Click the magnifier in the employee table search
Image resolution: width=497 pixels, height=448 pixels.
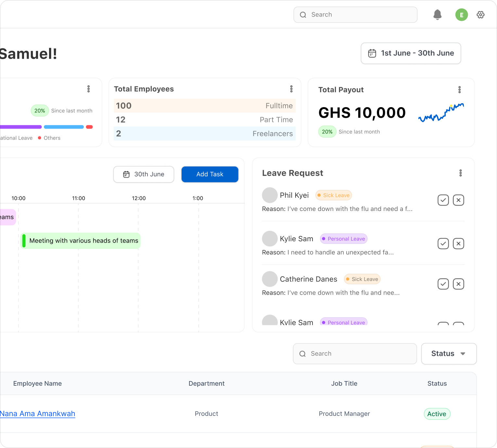[303, 354]
